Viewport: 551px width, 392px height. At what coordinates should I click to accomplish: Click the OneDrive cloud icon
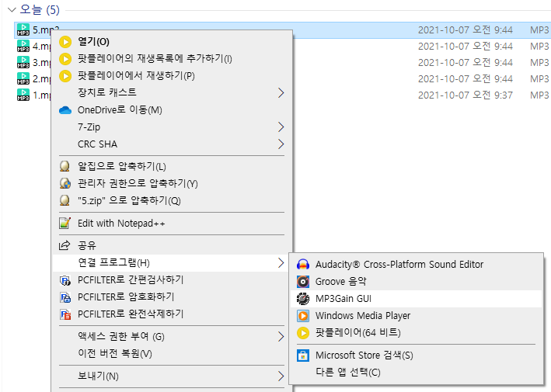65,110
